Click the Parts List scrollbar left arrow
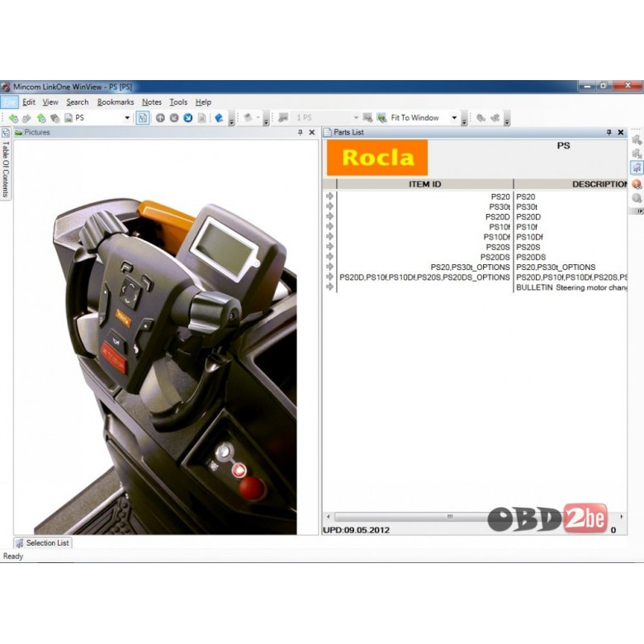This screenshot has height=644, width=644. point(328,516)
